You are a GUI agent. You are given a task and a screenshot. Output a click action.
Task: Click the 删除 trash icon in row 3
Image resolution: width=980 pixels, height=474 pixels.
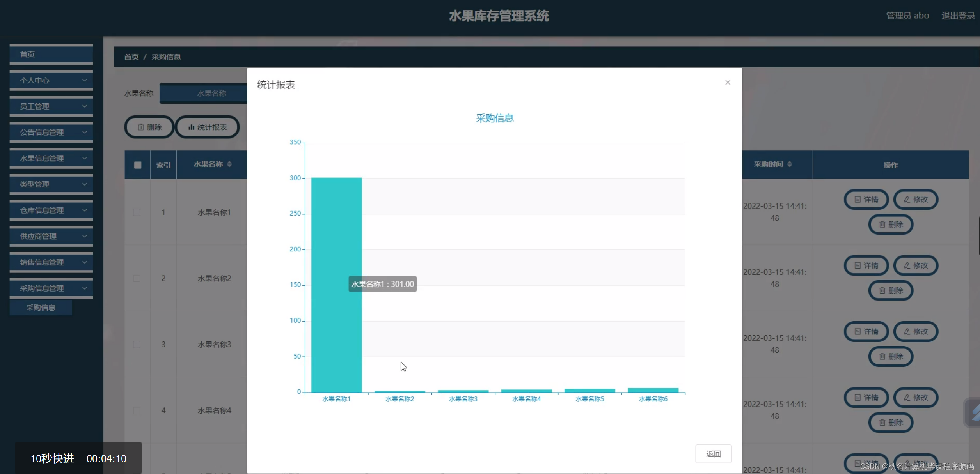click(882, 356)
